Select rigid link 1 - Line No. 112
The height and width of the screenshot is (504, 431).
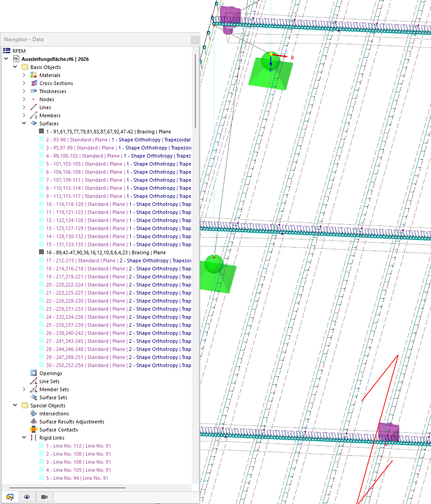(78, 446)
